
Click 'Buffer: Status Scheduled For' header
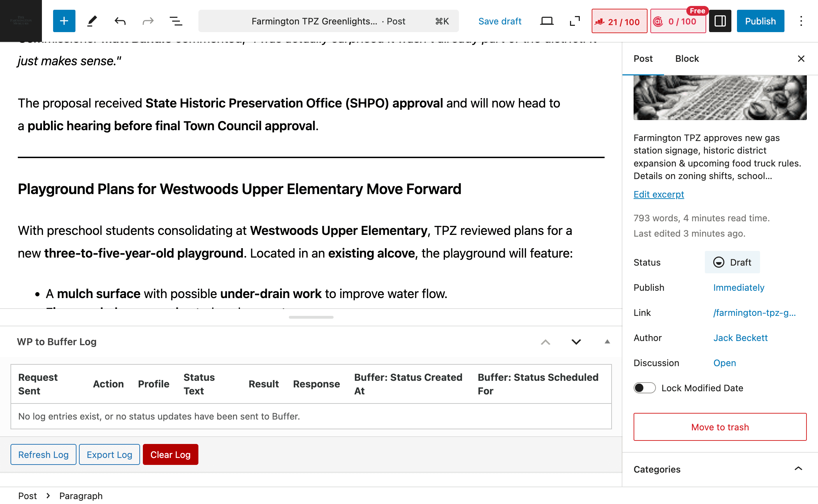click(538, 384)
